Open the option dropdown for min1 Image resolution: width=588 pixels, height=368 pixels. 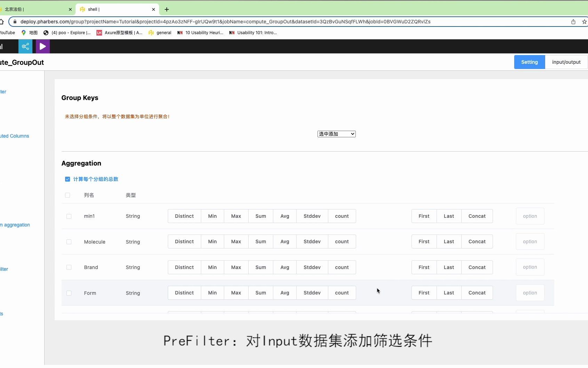pos(530,216)
